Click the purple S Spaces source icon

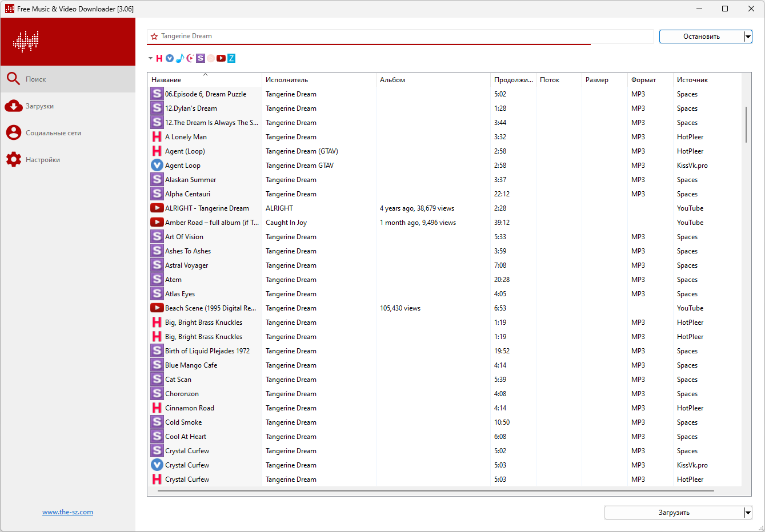201,58
